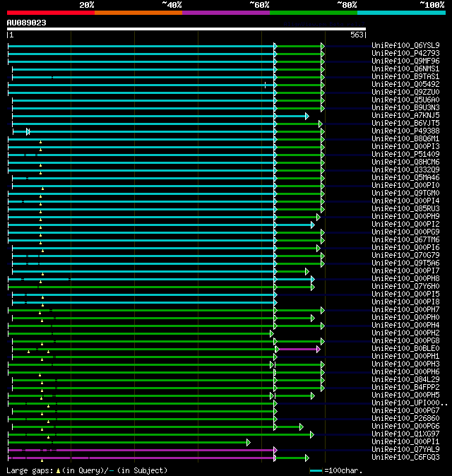Select hit UniRef100_Q9T5A6
Viewport: 452px width, 476px height.
tap(405, 263)
